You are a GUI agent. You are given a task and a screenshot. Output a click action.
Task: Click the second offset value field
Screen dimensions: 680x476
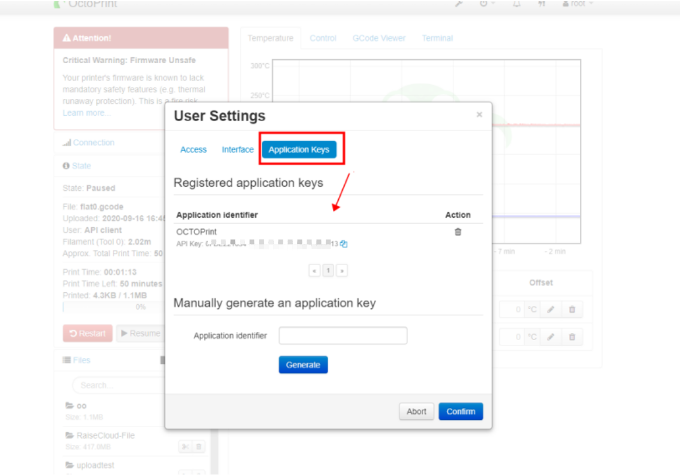[512, 337]
